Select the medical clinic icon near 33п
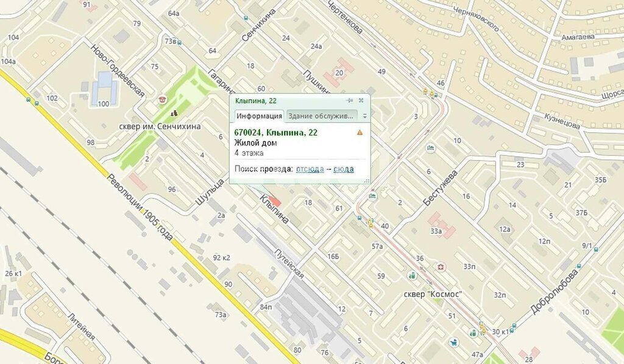This screenshot has width=624, height=364. coord(440,267)
